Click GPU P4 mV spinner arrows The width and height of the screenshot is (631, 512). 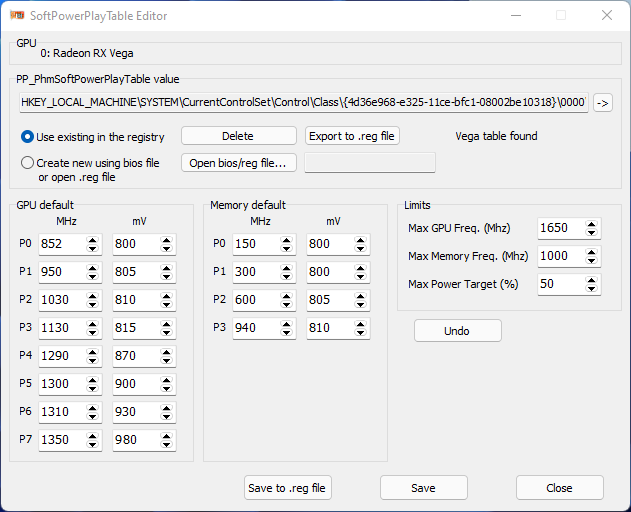coord(167,356)
